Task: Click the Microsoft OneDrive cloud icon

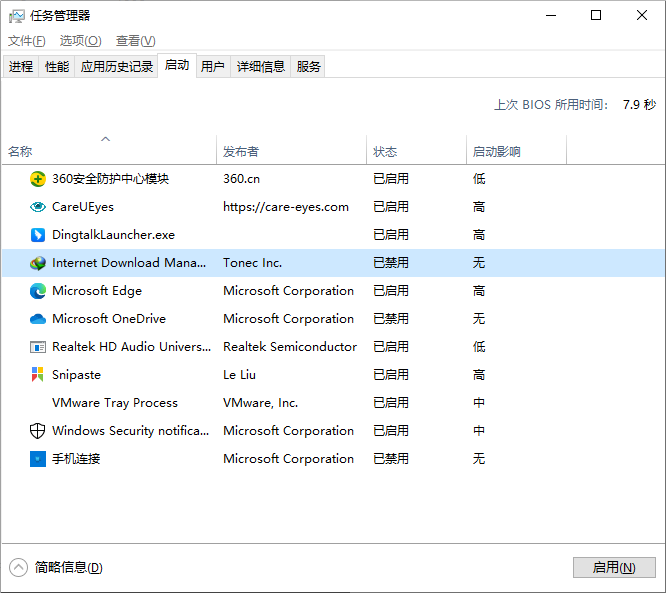Action: (38, 319)
